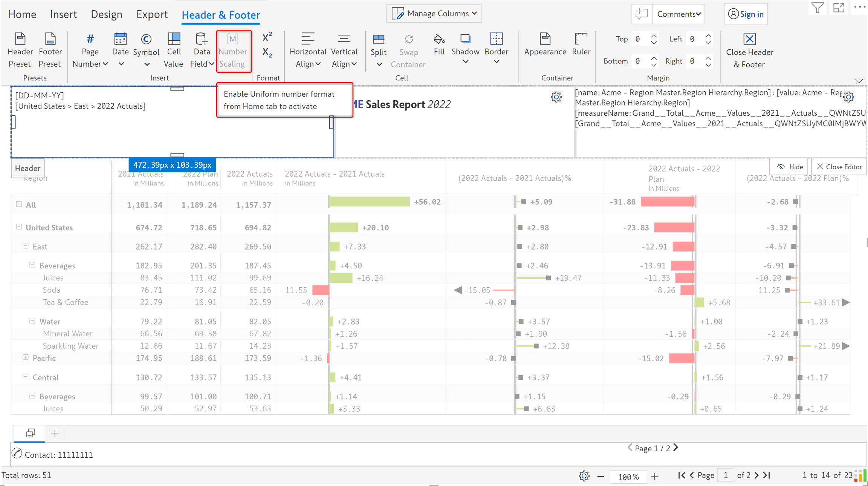Click the Sign in button
The height and width of the screenshot is (486, 868).
click(x=746, y=14)
